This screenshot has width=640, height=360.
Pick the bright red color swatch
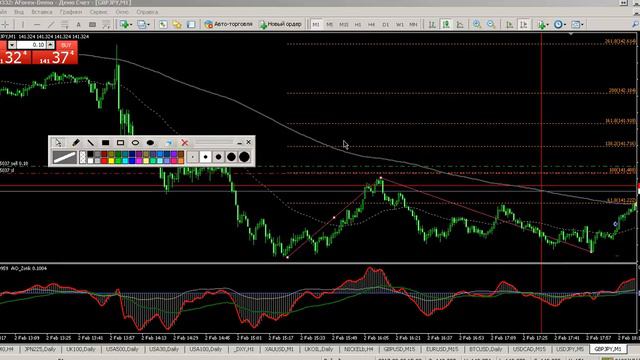tap(104, 160)
